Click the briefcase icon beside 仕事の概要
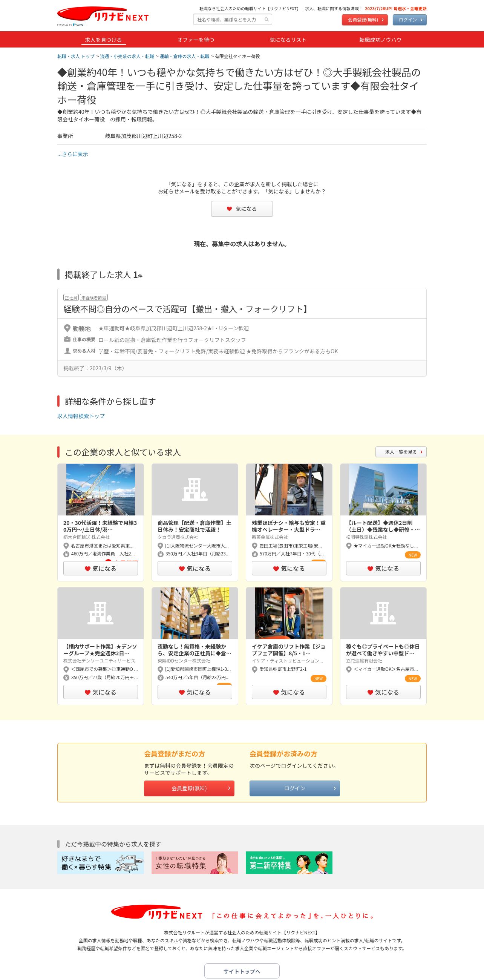This screenshot has height=980, width=484. 67,339
